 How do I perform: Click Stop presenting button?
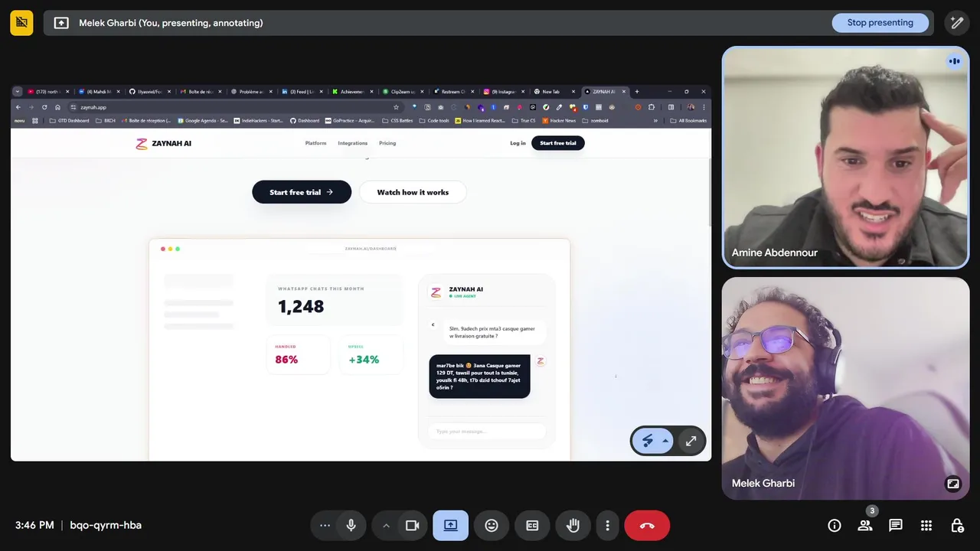880,23
